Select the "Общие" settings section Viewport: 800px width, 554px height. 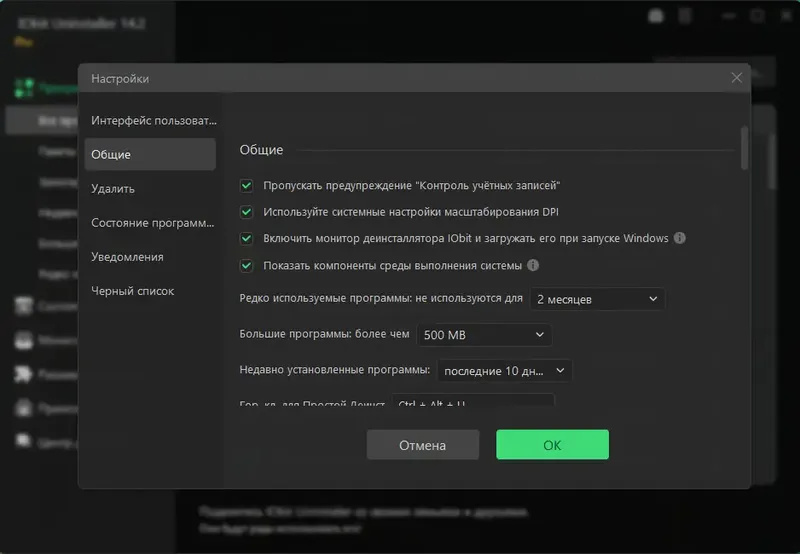tap(150, 155)
